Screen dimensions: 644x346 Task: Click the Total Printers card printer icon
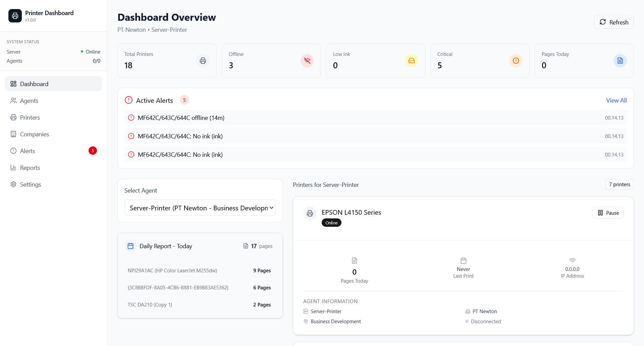203,61
